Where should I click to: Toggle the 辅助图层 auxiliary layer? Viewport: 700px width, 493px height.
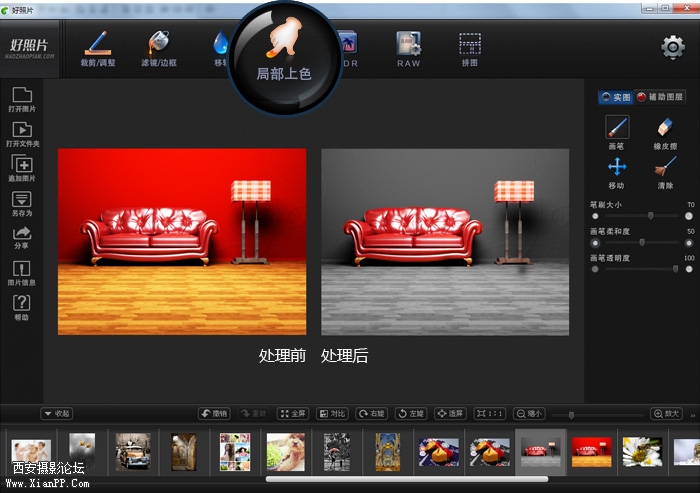[661, 97]
